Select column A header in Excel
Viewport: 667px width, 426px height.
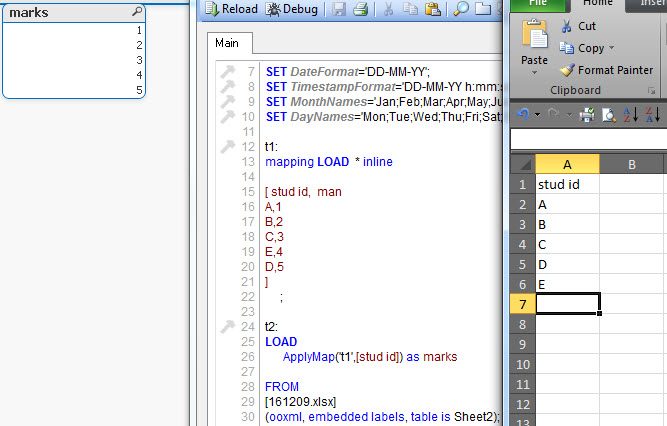pyautogui.click(x=567, y=164)
